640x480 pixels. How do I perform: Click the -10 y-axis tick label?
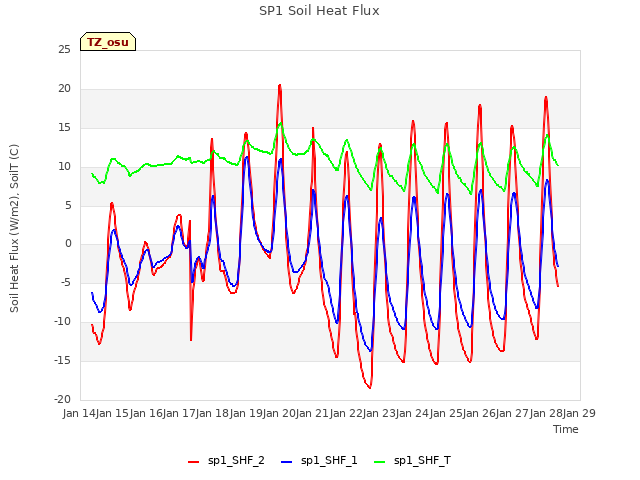(x=62, y=322)
